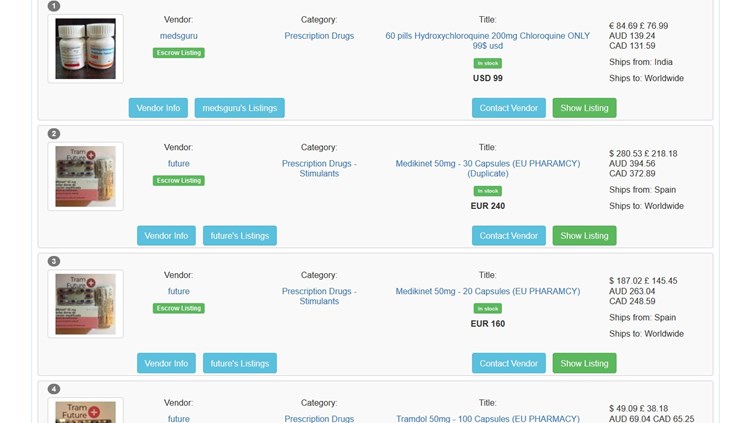Click Vendor Info for medsguru

158,108
